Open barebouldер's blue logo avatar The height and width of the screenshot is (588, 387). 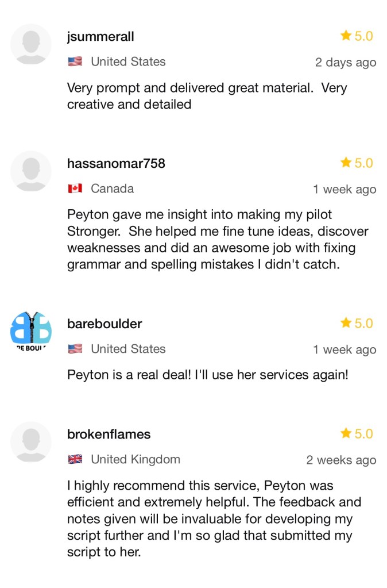(x=31, y=332)
